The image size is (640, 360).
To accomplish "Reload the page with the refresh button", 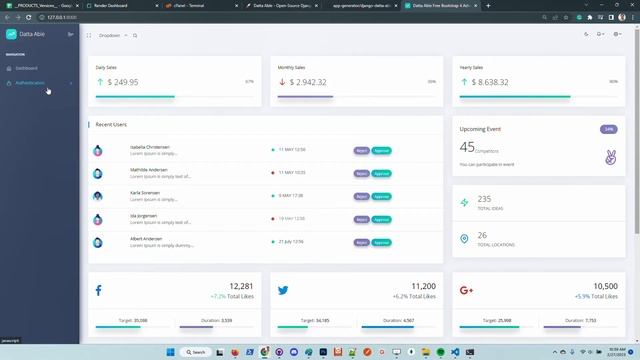I will [x=29, y=17].
